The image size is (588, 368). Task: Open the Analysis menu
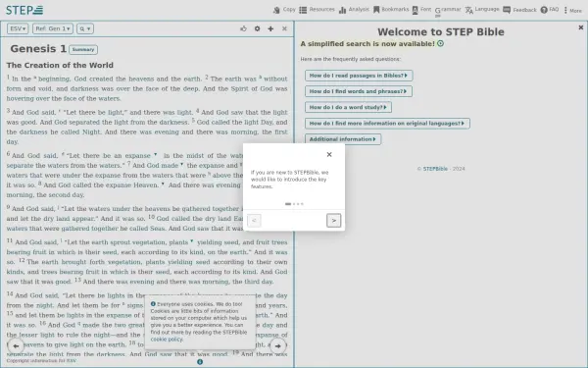click(x=354, y=10)
